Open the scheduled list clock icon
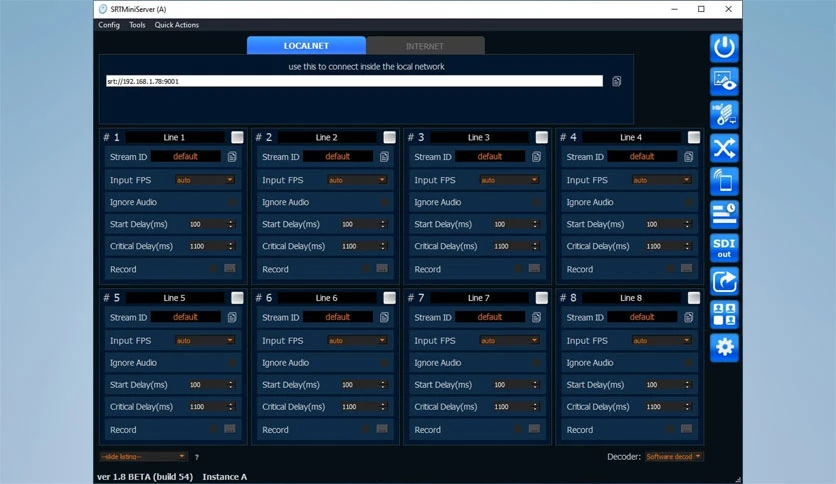836x484 pixels. 724,214
